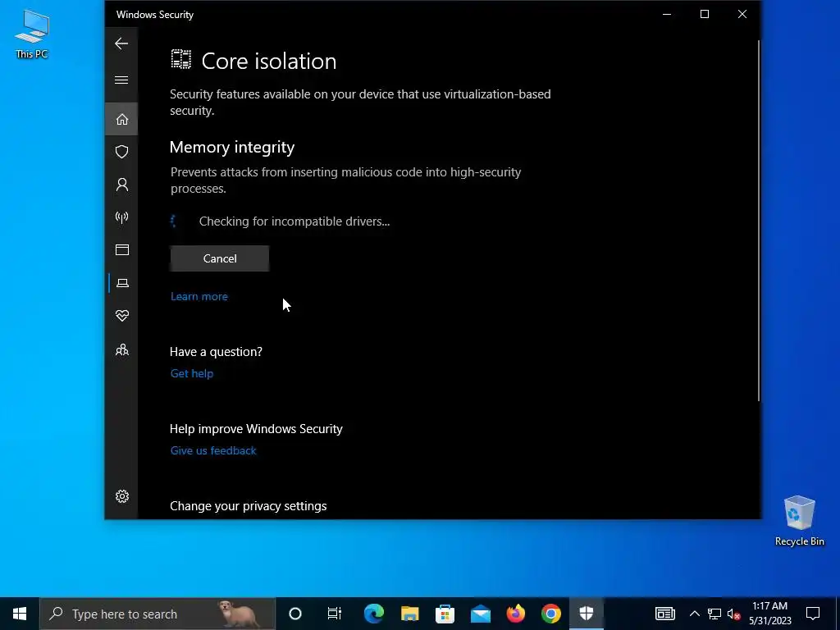
Task: Open the hamburger navigation menu
Action: point(121,80)
